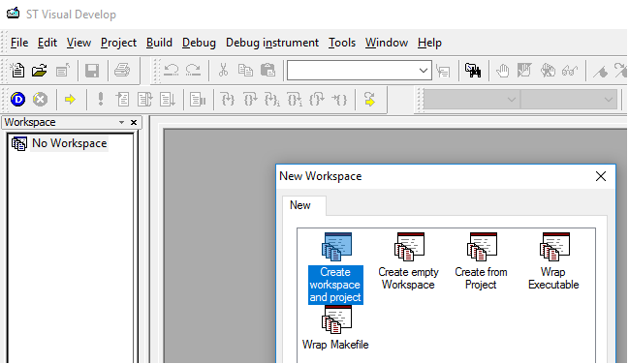Click the Step Over braces icon
This screenshot has height=364, width=629.
(x=250, y=100)
